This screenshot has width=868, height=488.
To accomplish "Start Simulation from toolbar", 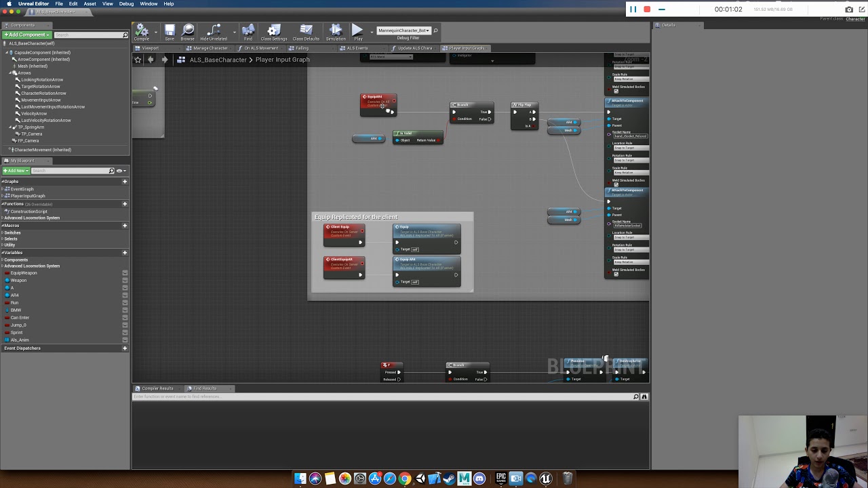I will pos(336,32).
